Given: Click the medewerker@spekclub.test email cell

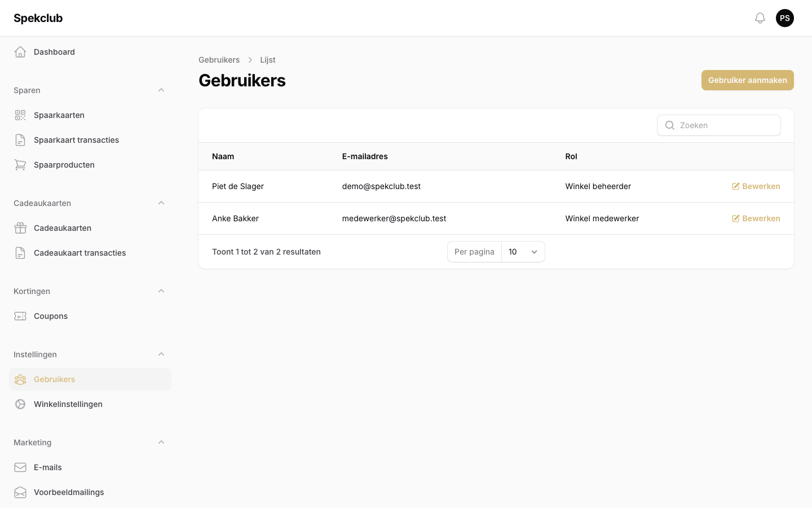Looking at the screenshot, I should coord(394,218).
